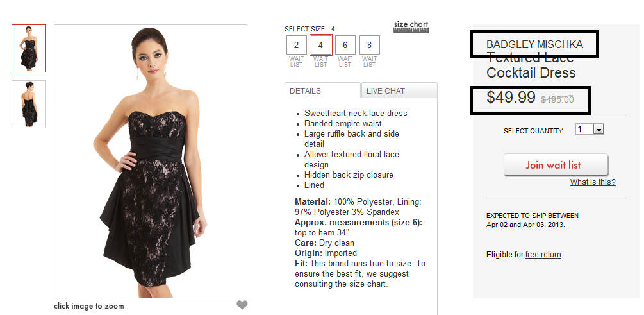
Task: Show the front view dress thumbnail
Action: click(x=29, y=49)
